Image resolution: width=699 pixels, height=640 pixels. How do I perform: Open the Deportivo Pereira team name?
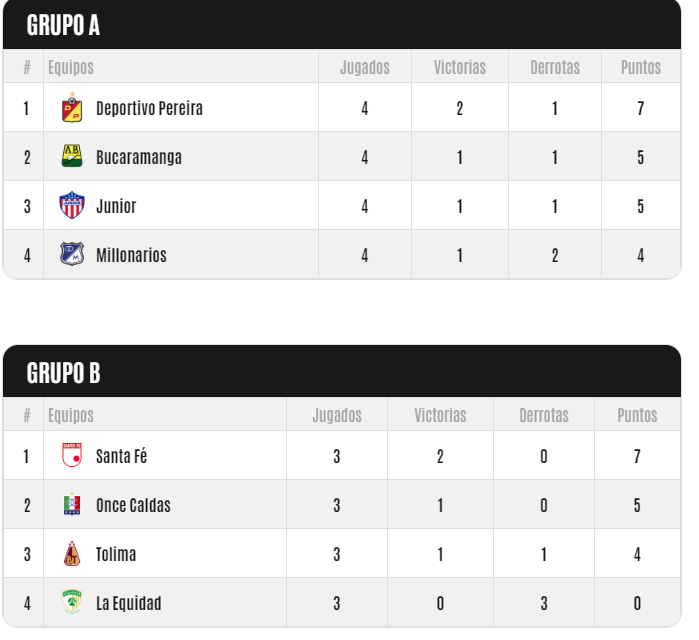(x=149, y=108)
